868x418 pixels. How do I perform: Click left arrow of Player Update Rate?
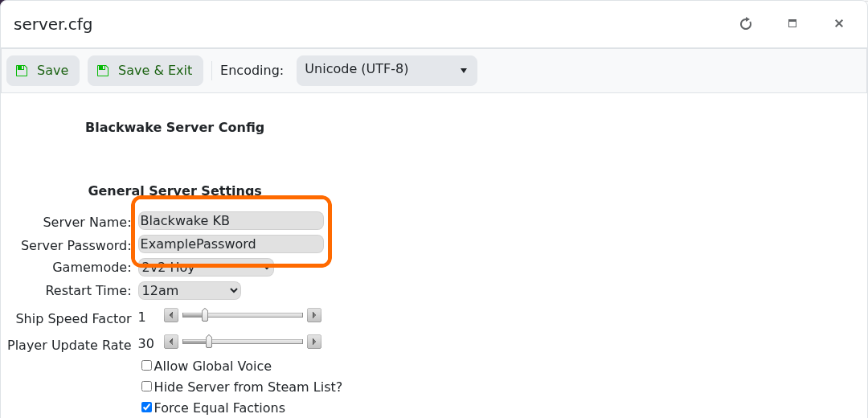tap(171, 342)
